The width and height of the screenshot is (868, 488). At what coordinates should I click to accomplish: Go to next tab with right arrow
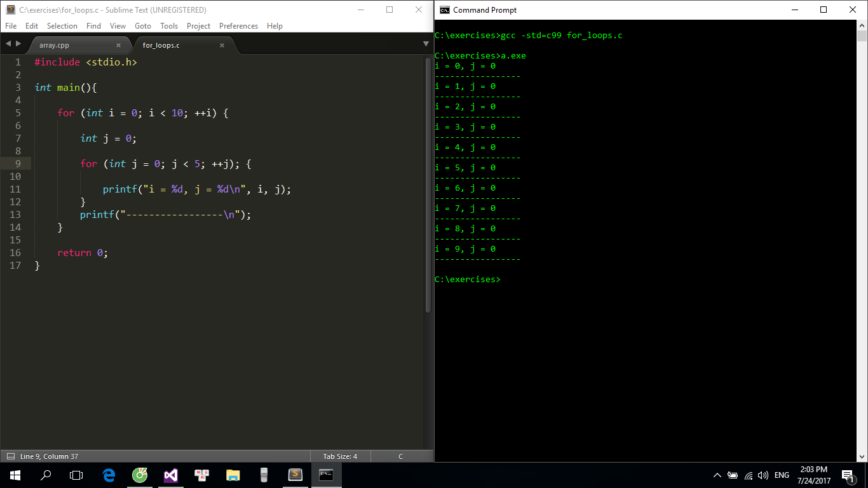click(18, 44)
